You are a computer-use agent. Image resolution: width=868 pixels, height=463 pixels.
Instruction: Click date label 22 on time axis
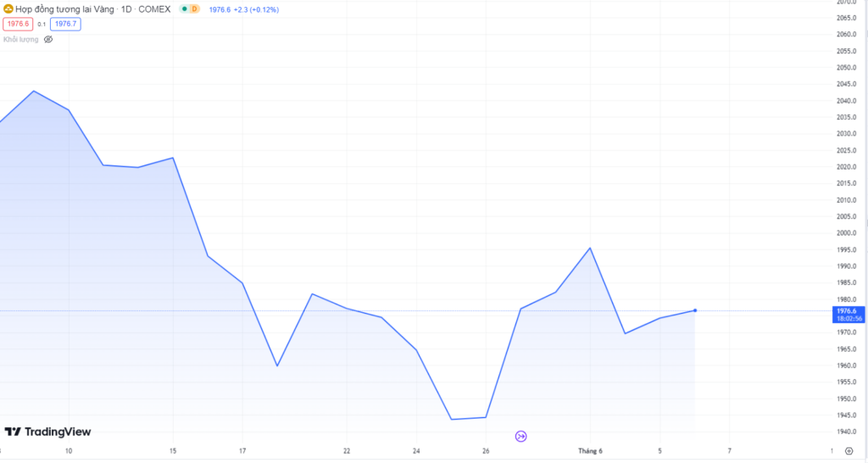tap(347, 450)
